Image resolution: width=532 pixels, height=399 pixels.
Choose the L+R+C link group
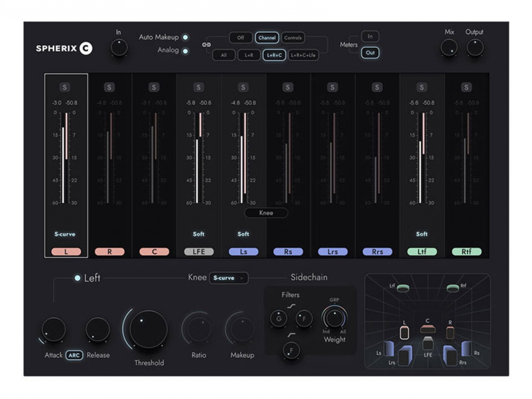point(274,55)
